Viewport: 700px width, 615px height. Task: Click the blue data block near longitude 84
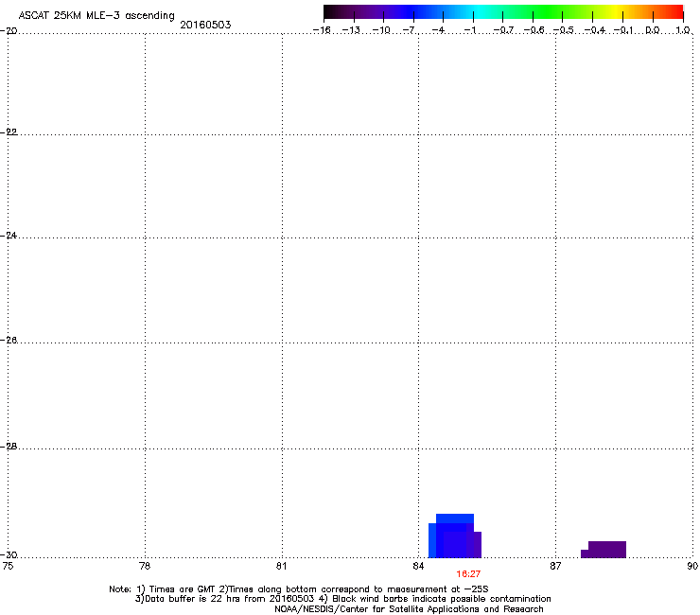point(454,536)
